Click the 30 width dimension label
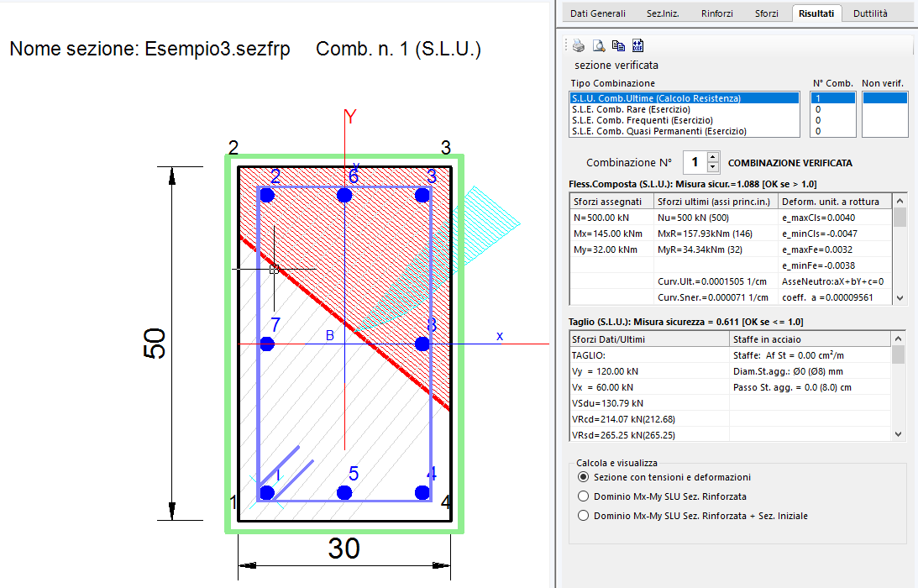The height and width of the screenshot is (588, 918). tap(344, 549)
